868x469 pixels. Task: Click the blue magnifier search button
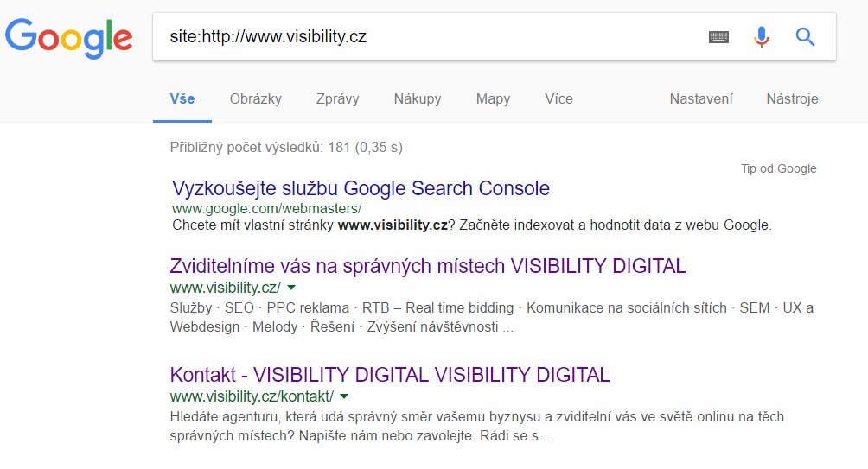click(805, 37)
